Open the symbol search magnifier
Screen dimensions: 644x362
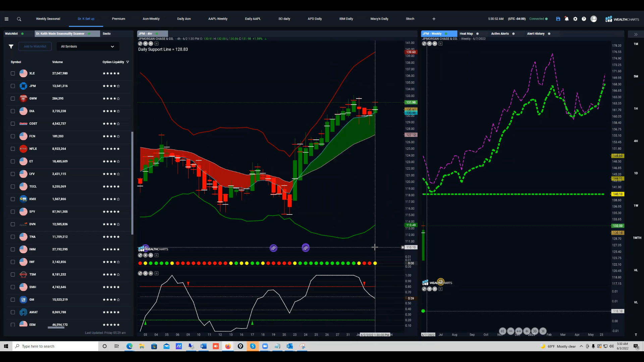[x=19, y=19]
